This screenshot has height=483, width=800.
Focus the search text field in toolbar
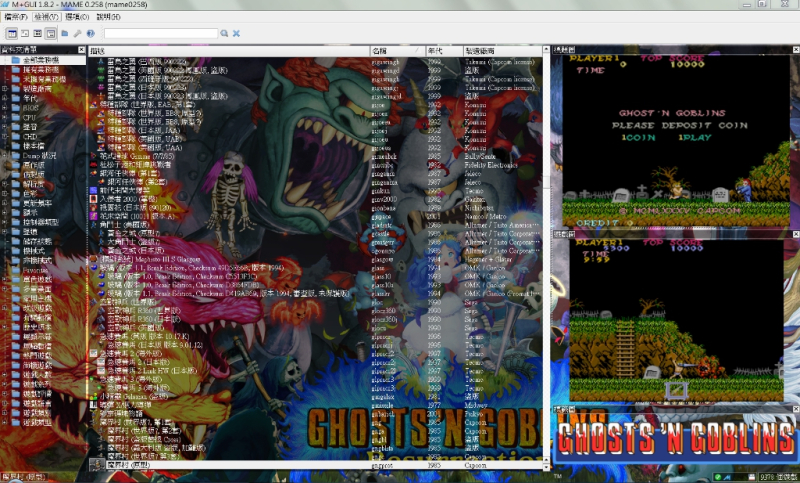[x=161, y=33]
